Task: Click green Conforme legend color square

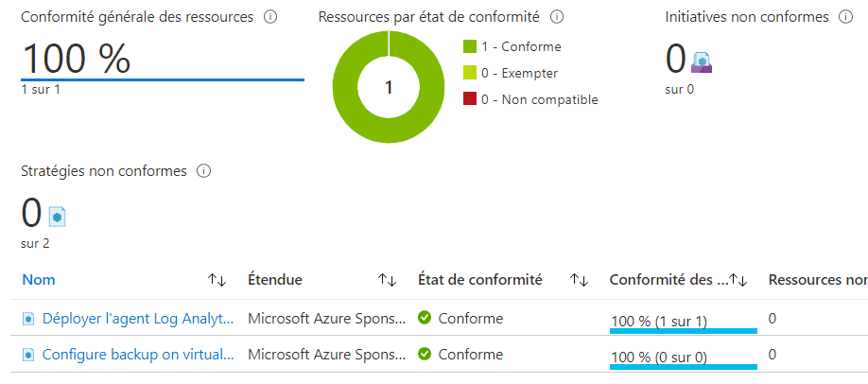Action: tap(470, 46)
